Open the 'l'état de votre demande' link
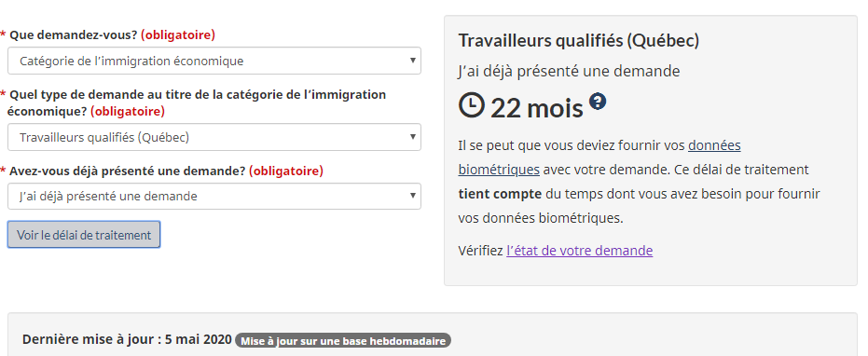This screenshot has width=868, height=356. [579, 251]
